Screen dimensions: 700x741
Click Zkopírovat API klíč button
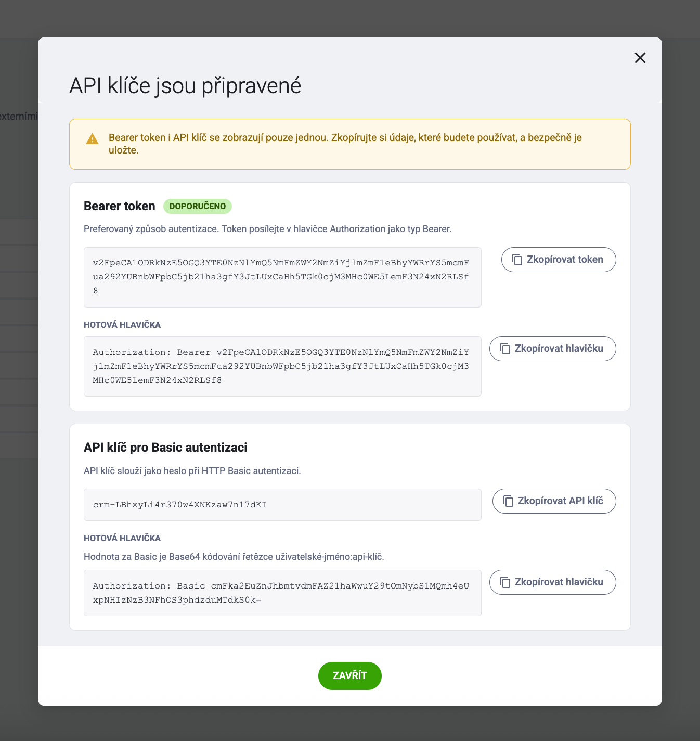[554, 501]
